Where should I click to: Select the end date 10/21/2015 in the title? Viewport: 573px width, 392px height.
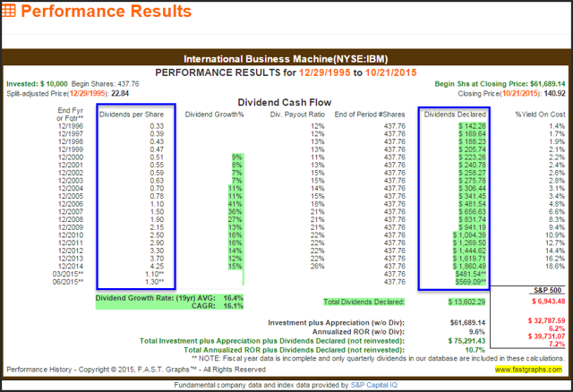390,72
